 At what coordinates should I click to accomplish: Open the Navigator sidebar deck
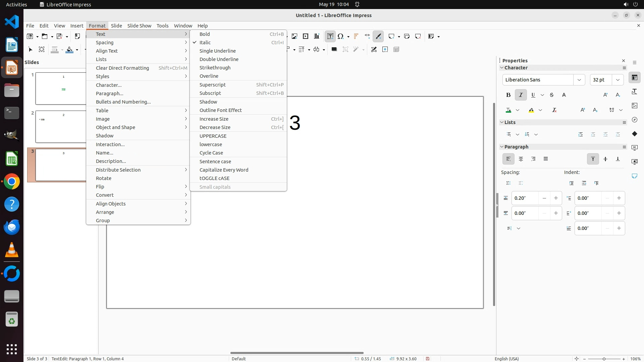(x=635, y=120)
